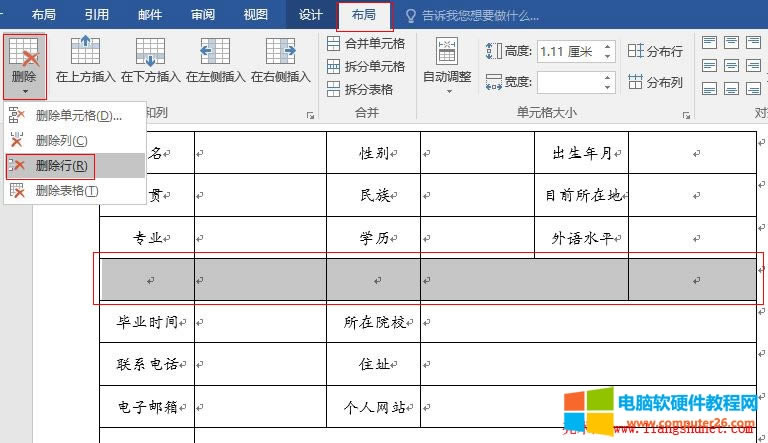768x443 pixels.
Task: Click 拆分表格 split table
Action: pyautogui.click(x=360, y=89)
